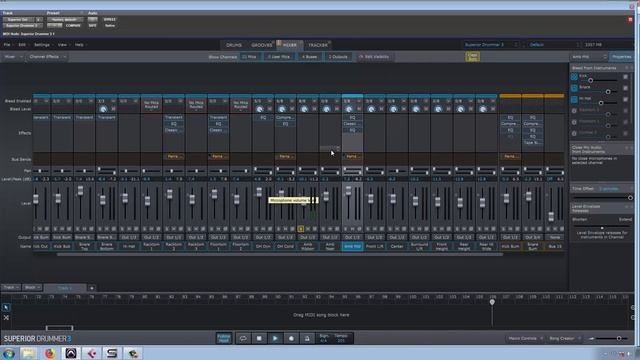Open File Explorer from the taskbar

click(x=29, y=353)
